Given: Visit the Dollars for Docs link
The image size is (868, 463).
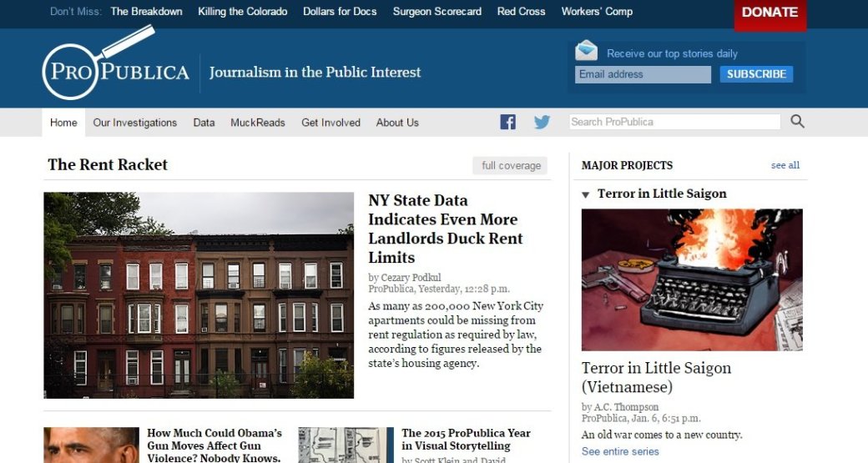Looking at the screenshot, I should 340,11.
